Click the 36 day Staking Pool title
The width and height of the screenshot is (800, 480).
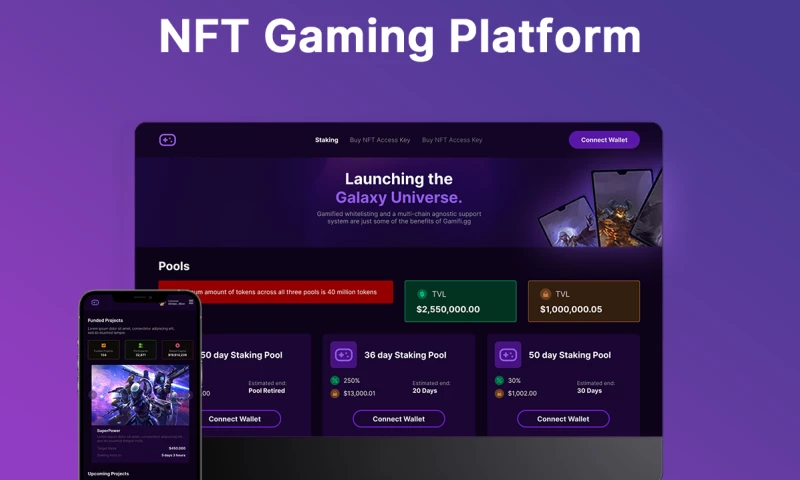tap(405, 355)
